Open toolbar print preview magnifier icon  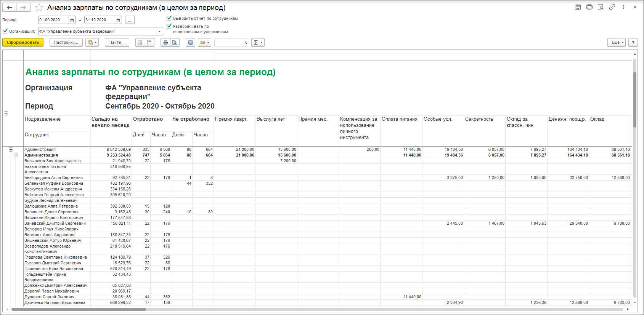[175, 43]
